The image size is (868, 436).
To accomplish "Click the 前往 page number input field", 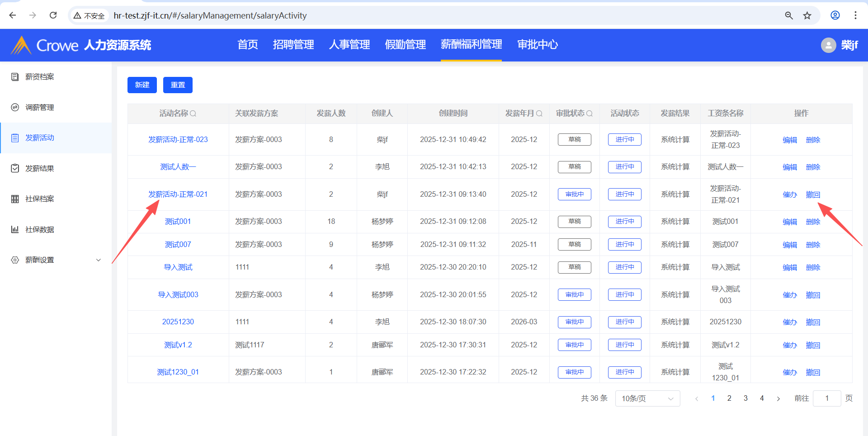I will click(x=826, y=398).
